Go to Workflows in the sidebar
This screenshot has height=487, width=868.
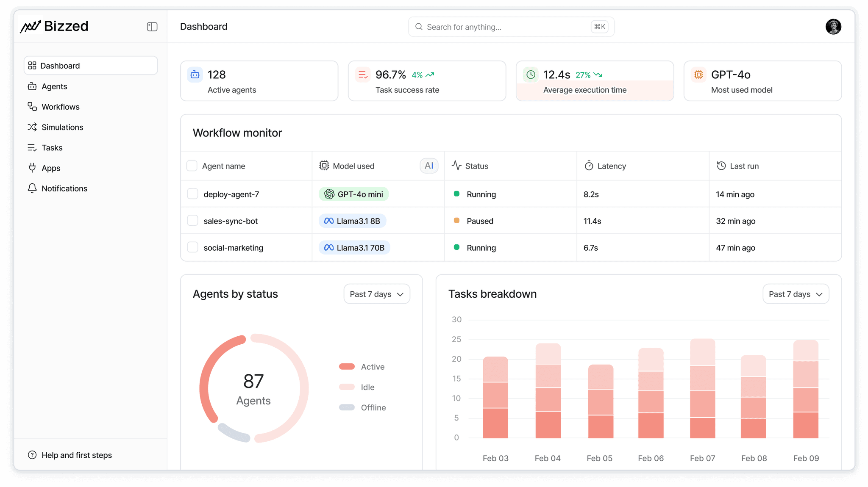tap(60, 107)
